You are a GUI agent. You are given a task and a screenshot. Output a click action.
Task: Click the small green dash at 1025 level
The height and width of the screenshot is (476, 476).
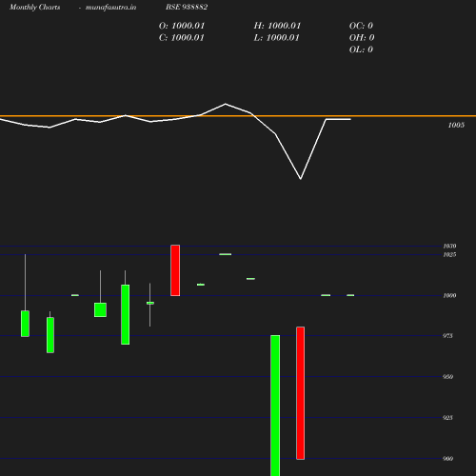226,254
